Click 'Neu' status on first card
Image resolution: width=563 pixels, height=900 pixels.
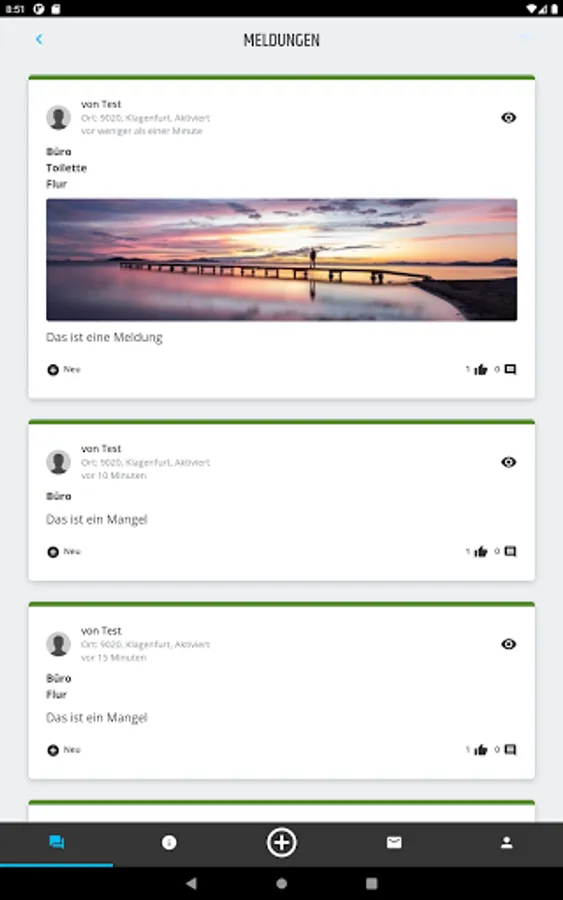tap(64, 370)
